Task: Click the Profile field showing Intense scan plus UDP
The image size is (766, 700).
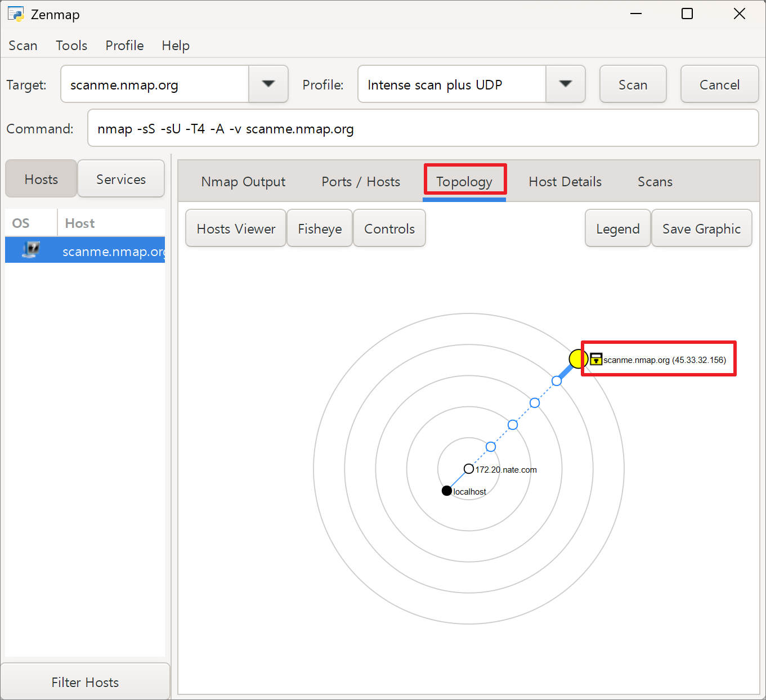Action: pyautogui.click(x=452, y=84)
